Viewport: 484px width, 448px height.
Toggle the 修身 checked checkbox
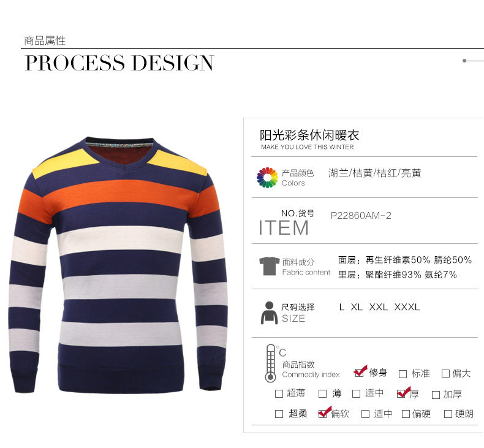[x=359, y=373]
